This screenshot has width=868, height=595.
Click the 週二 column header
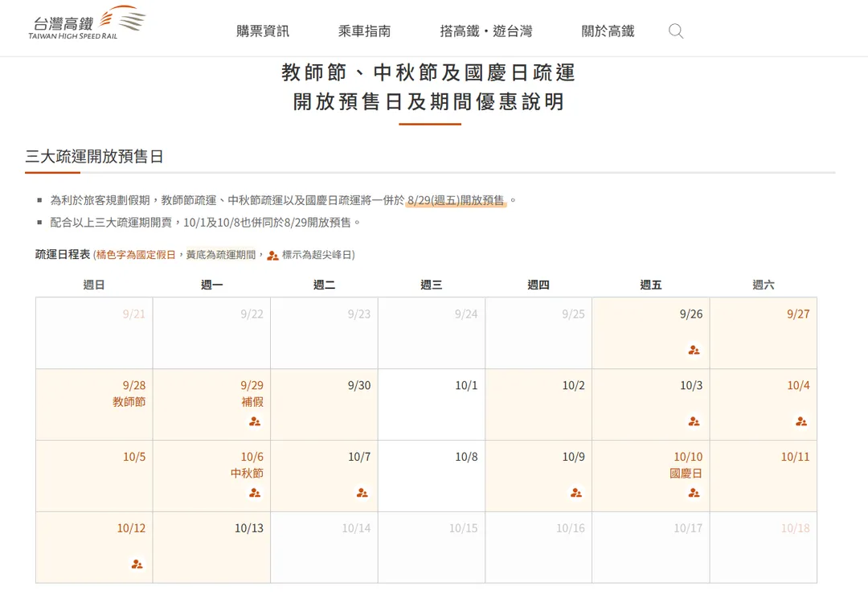point(324,285)
